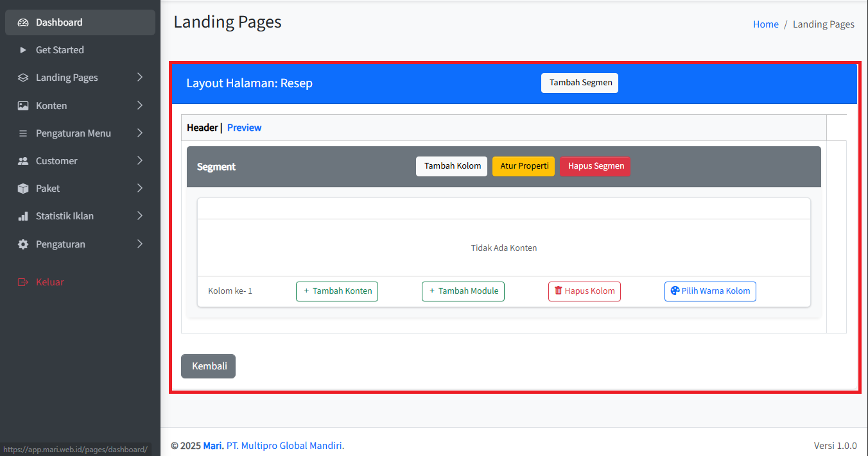Click the Paket box icon
This screenshot has height=456, width=868.
pyautogui.click(x=23, y=189)
